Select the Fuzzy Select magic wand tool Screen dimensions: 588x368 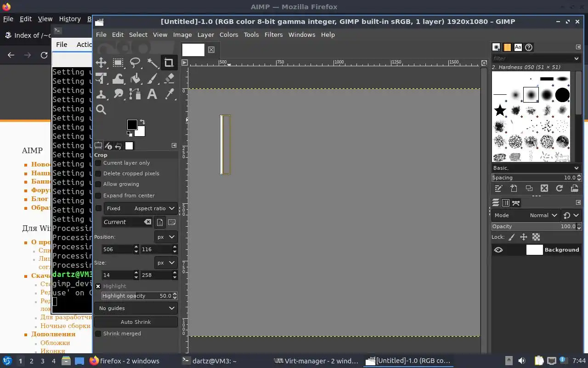tap(152, 63)
